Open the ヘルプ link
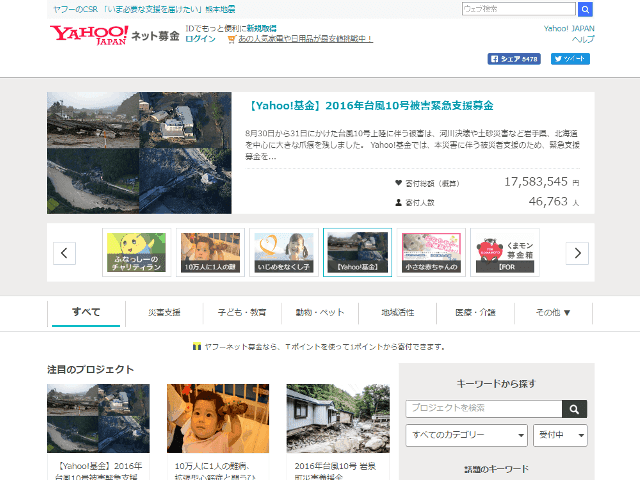This screenshot has width=640, height=480. pyautogui.click(x=583, y=39)
